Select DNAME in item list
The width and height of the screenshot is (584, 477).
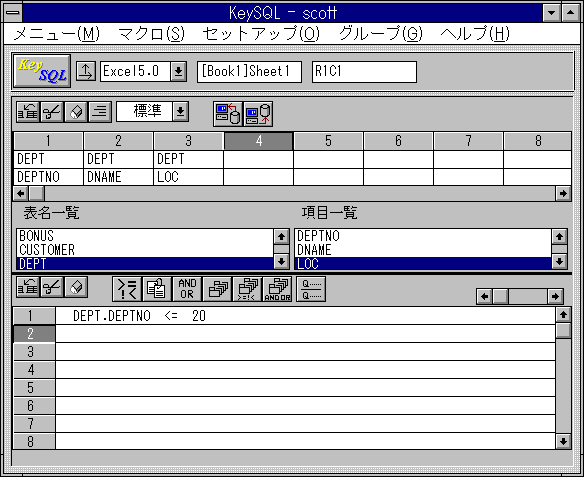point(423,250)
